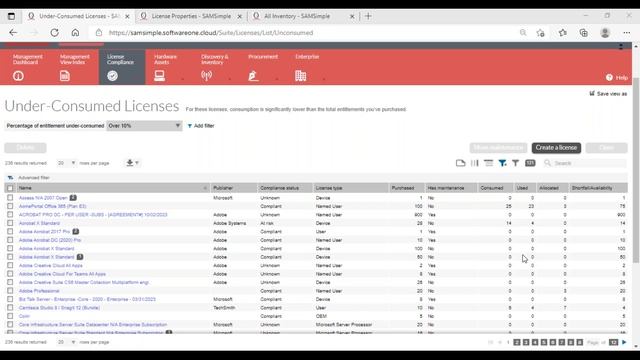Tick checkbox for Adobe Acrobat DC (2020) Pro
The image size is (640, 360).
coord(10,240)
